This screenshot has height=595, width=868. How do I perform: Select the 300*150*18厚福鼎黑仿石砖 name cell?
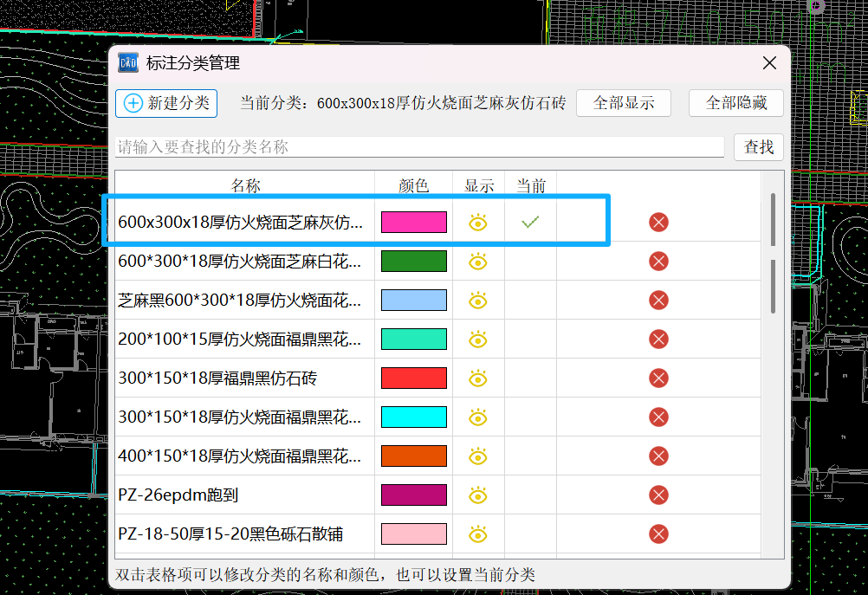[x=244, y=378]
